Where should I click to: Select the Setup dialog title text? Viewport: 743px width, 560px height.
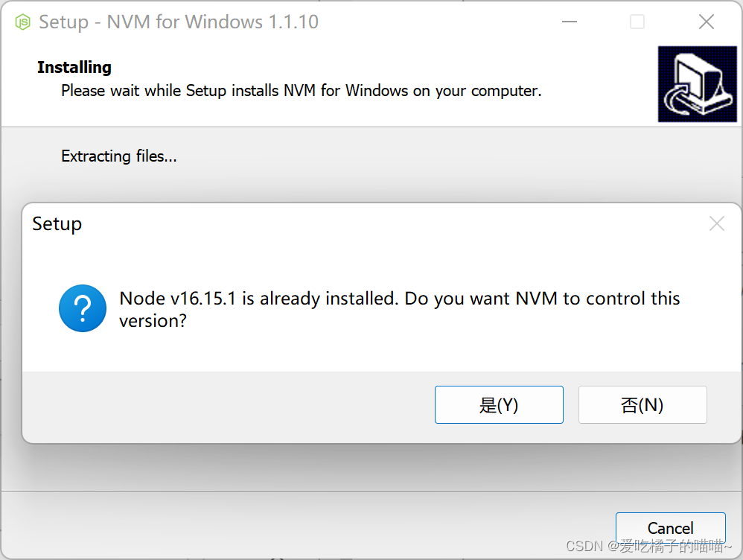click(57, 223)
